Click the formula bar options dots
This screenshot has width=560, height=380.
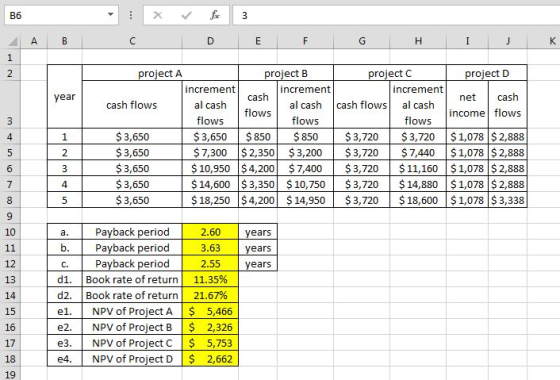pos(131,15)
